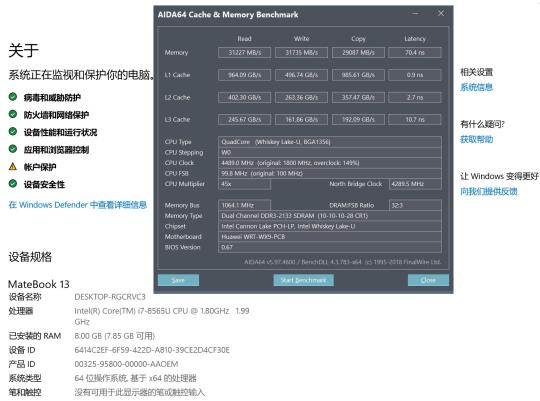Click CPU Clock field 4489.0 MHz
The height and width of the screenshot is (401, 540).
pos(330,163)
